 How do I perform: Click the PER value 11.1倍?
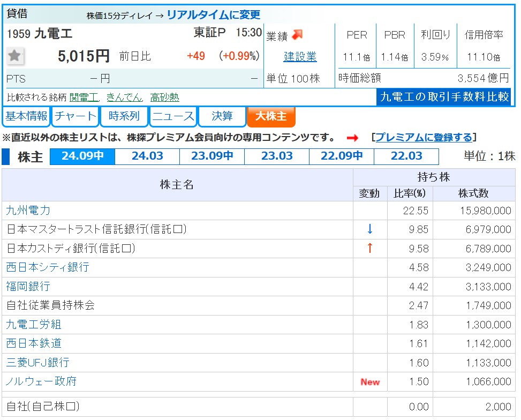tap(356, 57)
